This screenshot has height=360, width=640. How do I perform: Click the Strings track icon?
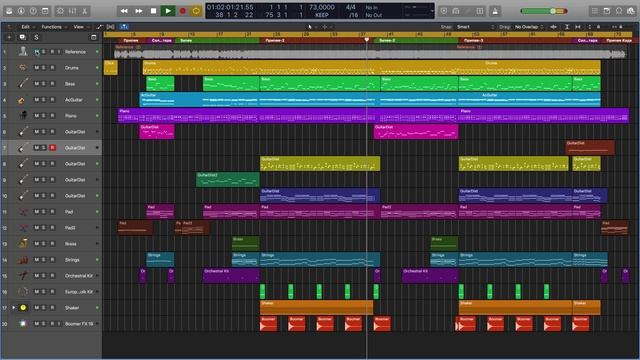pyautogui.click(x=23, y=260)
